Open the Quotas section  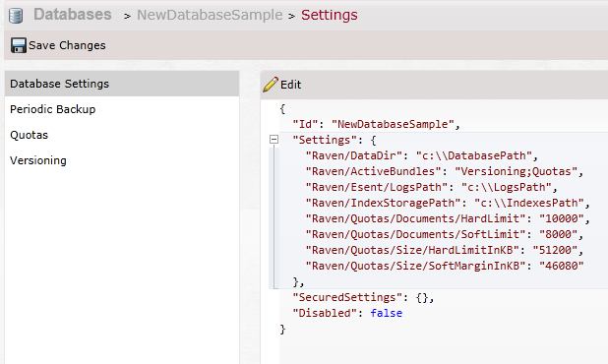[x=122, y=135]
